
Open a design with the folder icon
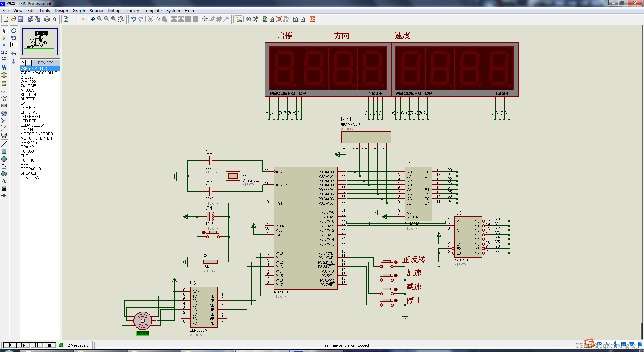(x=13, y=19)
